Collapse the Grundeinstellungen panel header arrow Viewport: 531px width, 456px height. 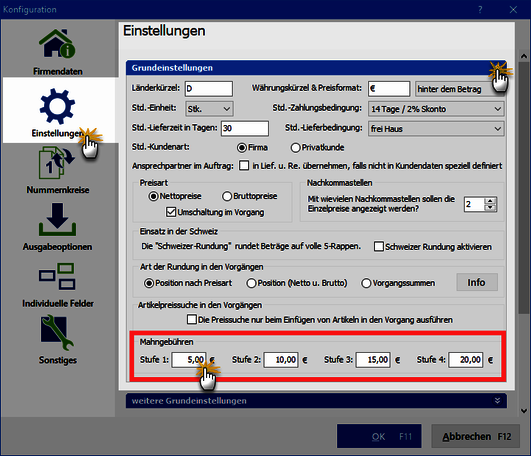497,67
